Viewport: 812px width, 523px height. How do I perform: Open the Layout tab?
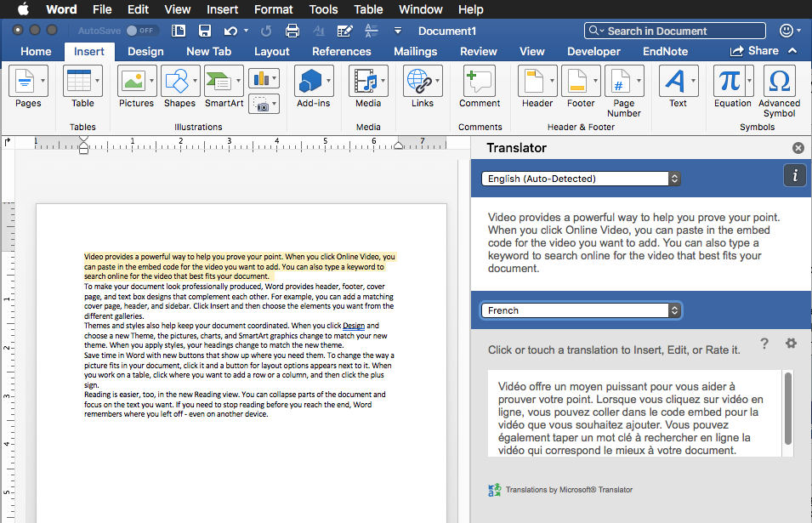click(x=272, y=51)
